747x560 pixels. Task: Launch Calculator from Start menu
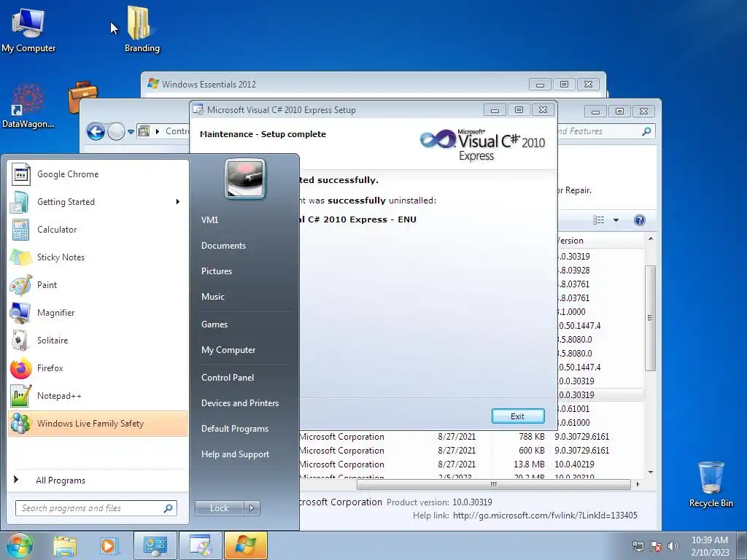pyautogui.click(x=98, y=230)
